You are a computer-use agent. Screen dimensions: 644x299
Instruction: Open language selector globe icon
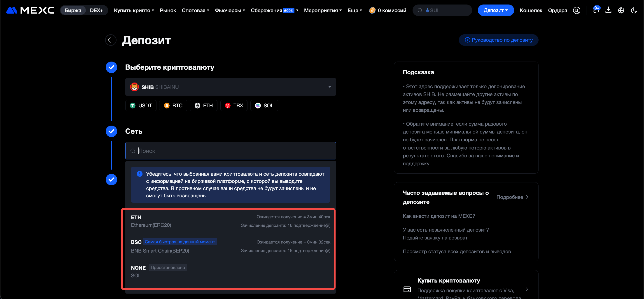621,10
